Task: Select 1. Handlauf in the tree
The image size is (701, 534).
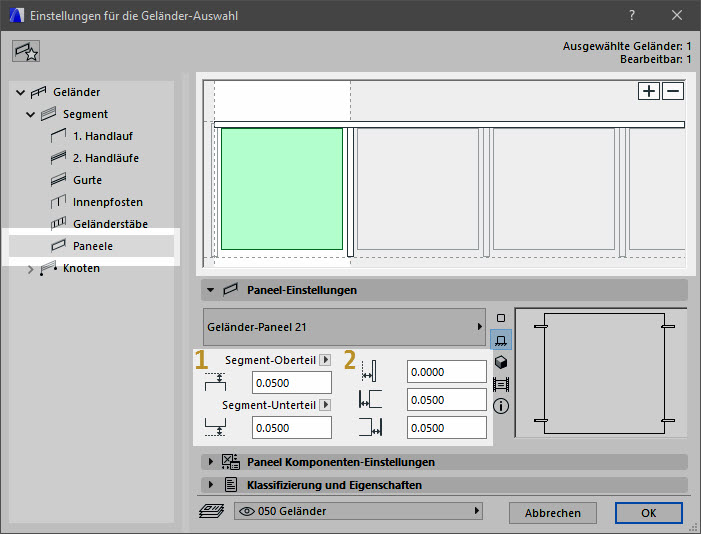Action: coord(103,136)
